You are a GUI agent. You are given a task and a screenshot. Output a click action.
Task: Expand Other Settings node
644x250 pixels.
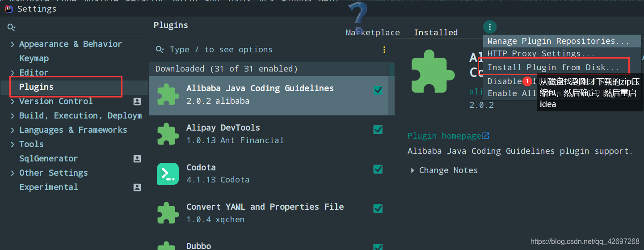13,173
